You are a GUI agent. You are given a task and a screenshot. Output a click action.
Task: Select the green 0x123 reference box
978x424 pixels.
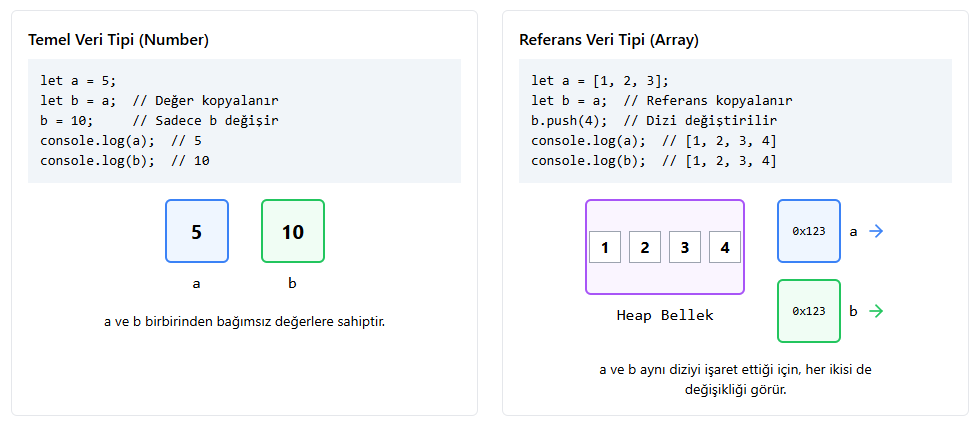pos(808,311)
